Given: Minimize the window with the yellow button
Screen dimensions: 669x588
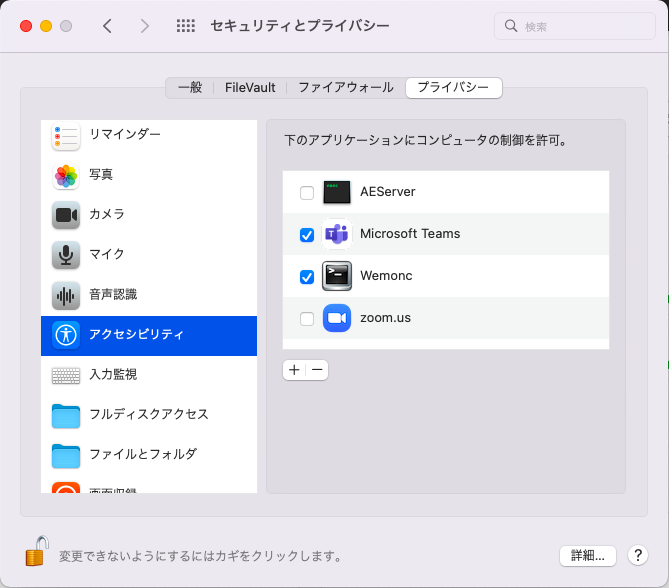Looking at the screenshot, I should 46,26.
